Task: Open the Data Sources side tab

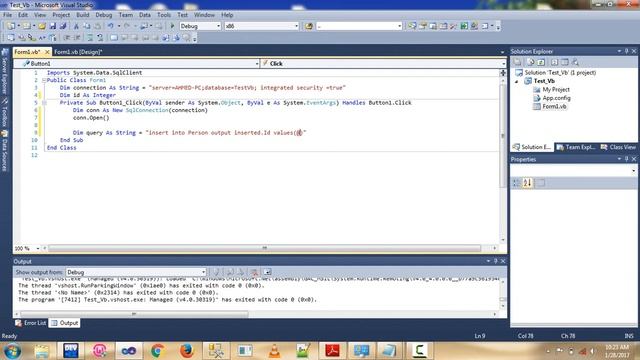Action: 4,151
